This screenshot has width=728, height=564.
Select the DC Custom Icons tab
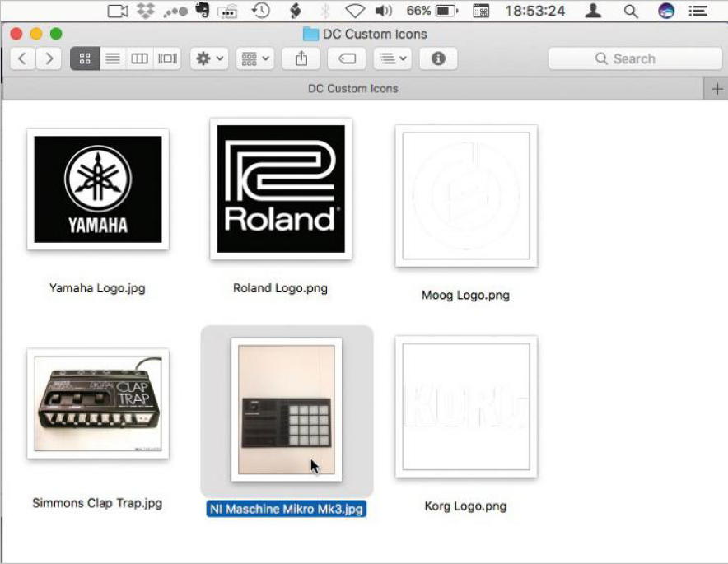pos(352,88)
